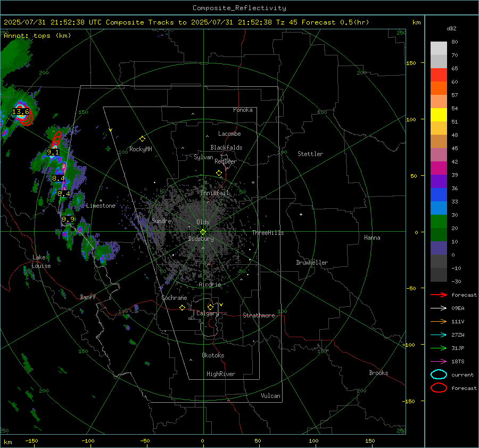Pick the magenta 39-42 dBZ swatch
The image size is (479, 448).
tap(439, 168)
